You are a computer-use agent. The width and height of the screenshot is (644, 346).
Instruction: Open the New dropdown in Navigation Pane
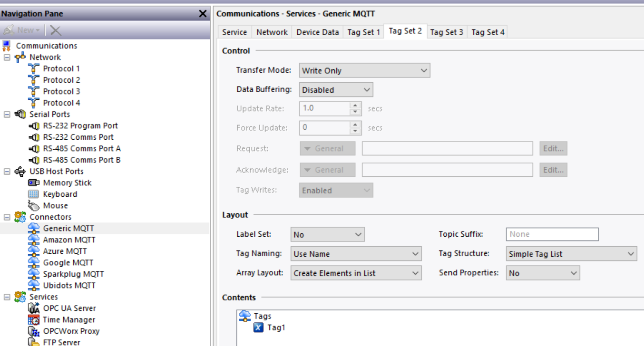pyautogui.click(x=21, y=30)
